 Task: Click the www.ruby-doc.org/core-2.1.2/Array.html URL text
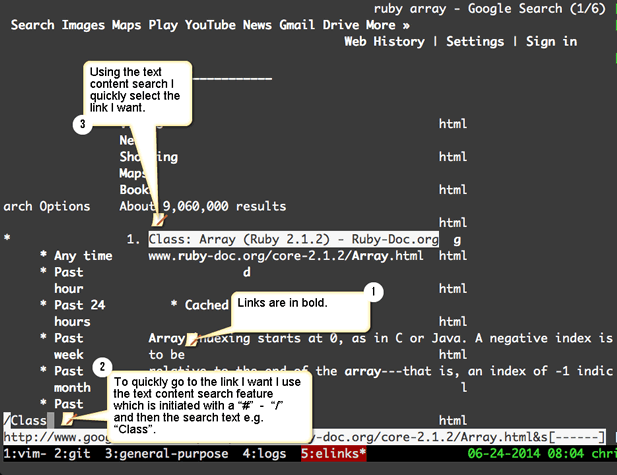coord(286,256)
